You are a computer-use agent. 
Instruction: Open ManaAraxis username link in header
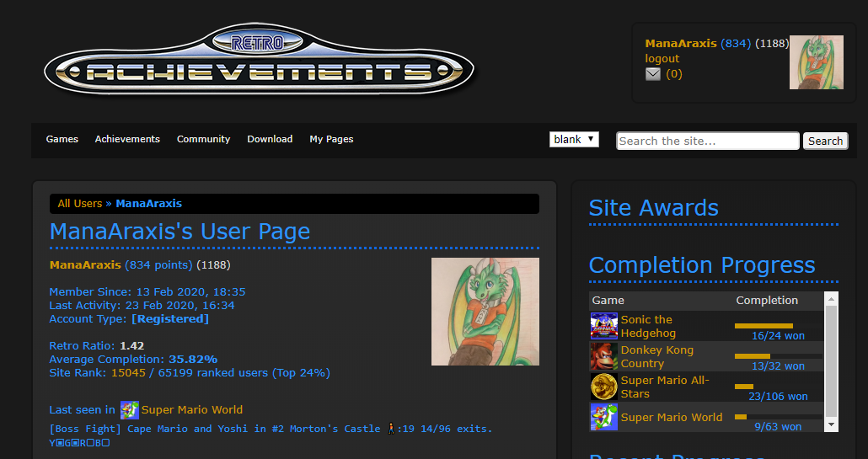click(x=681, y=43)
